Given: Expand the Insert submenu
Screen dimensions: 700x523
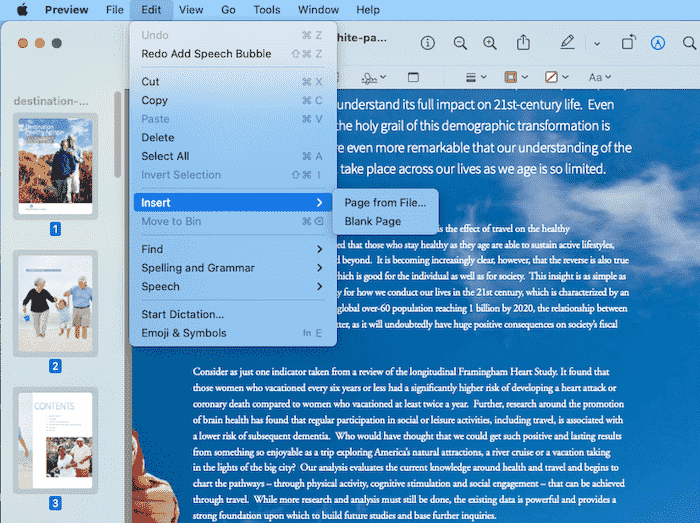Looking at the screenshot, I should [232, 203].
